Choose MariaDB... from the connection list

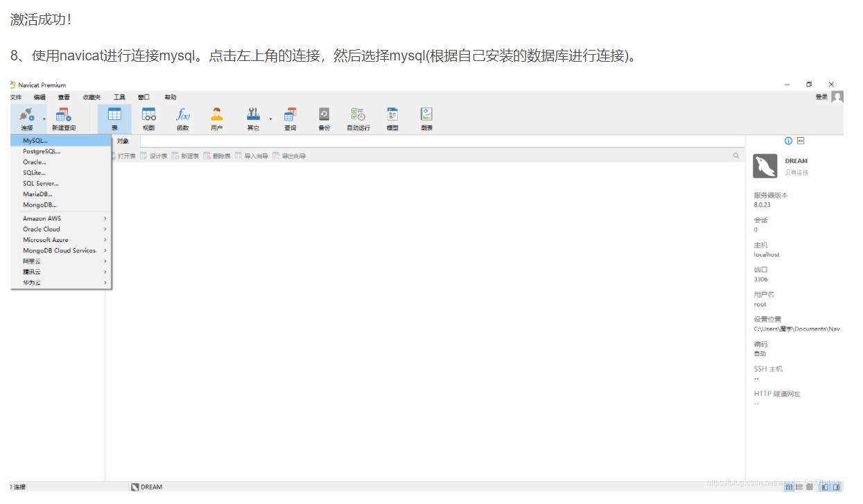pyautogui.click(x=61, y=194)
